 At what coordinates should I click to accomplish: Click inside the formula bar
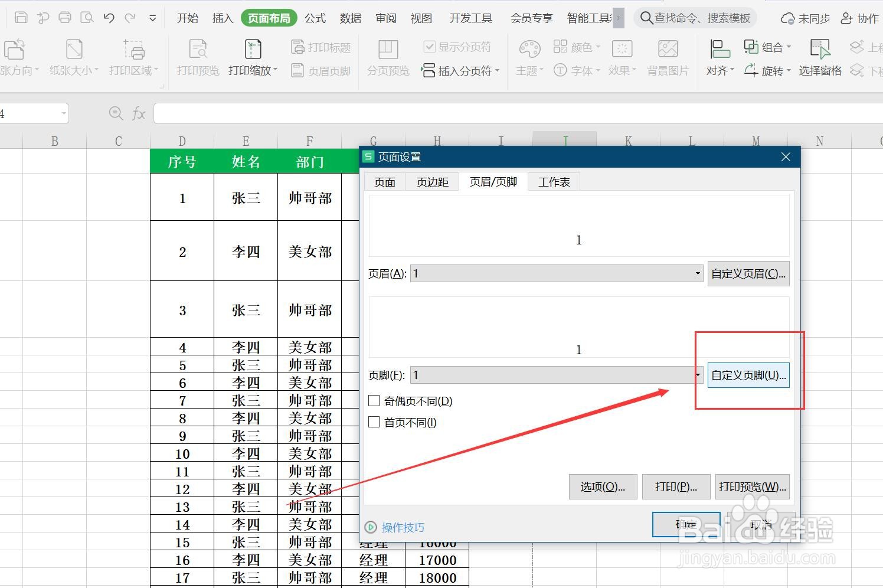pos(413,113)
